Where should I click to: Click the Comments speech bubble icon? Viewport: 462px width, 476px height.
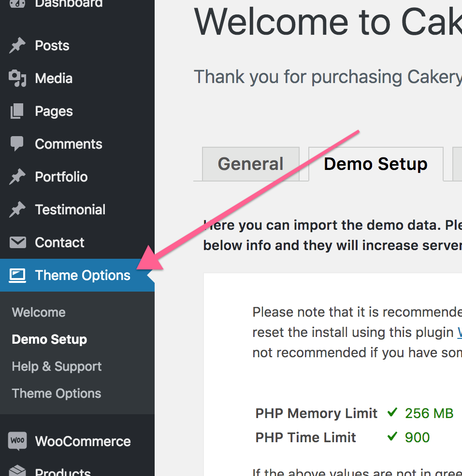click(x=17, y=144)
